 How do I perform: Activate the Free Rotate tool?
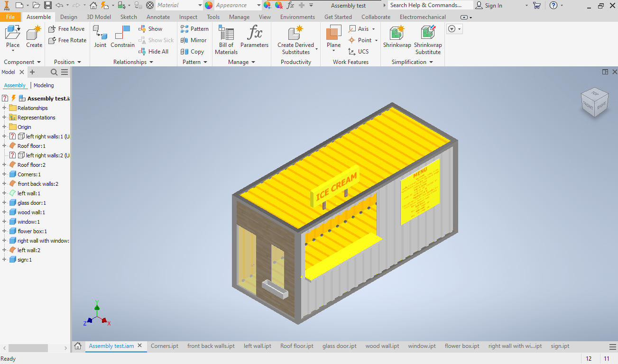(x=68, y=40)
